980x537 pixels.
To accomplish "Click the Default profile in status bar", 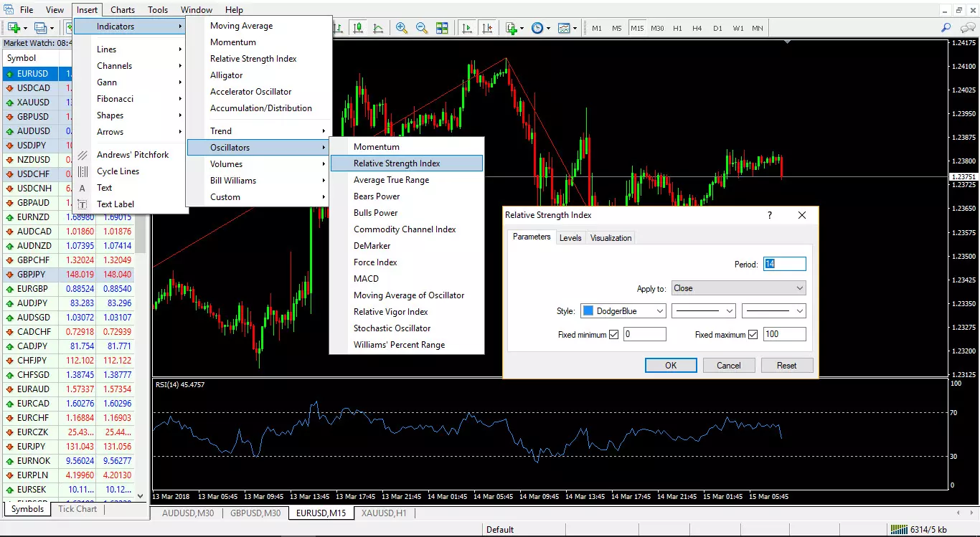I will [500, 530].
